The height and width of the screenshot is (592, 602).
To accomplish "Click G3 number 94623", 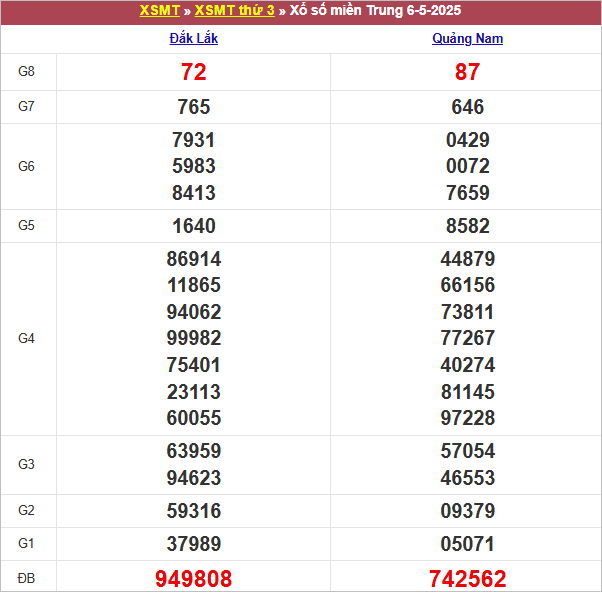I will point(194,478).
